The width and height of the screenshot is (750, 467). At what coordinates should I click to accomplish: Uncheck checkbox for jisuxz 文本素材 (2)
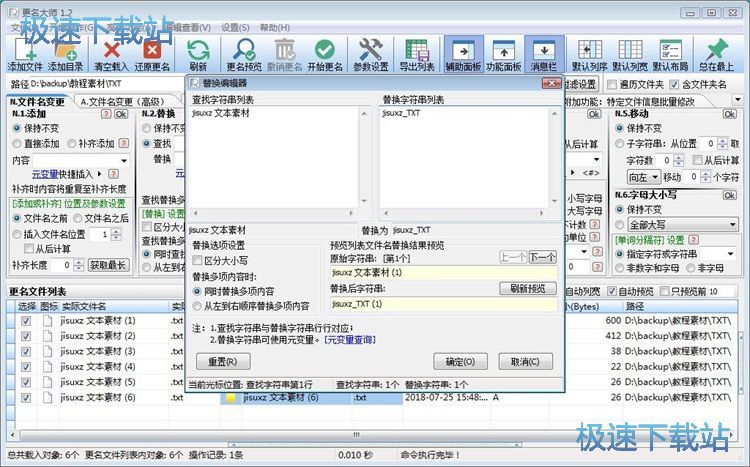26,336
